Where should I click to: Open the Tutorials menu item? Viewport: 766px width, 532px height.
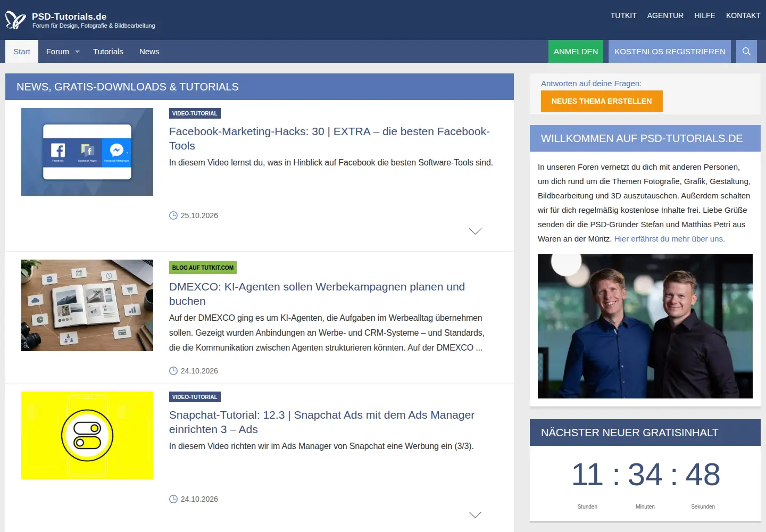[x=108, y=52]
